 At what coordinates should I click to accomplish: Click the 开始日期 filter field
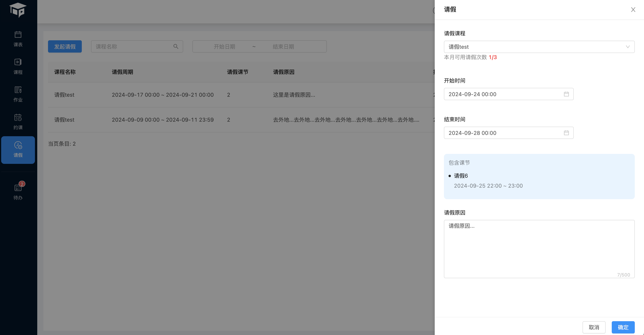224,46
